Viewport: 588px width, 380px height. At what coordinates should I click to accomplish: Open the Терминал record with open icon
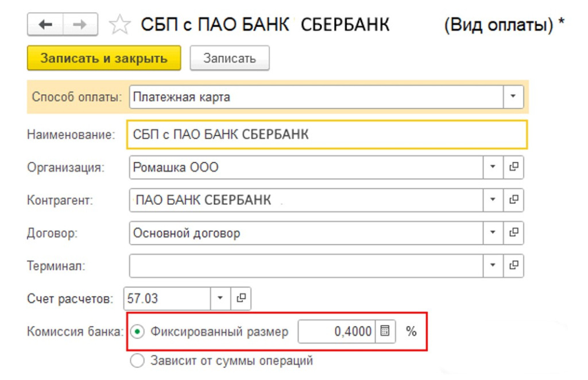pos(514,266)
